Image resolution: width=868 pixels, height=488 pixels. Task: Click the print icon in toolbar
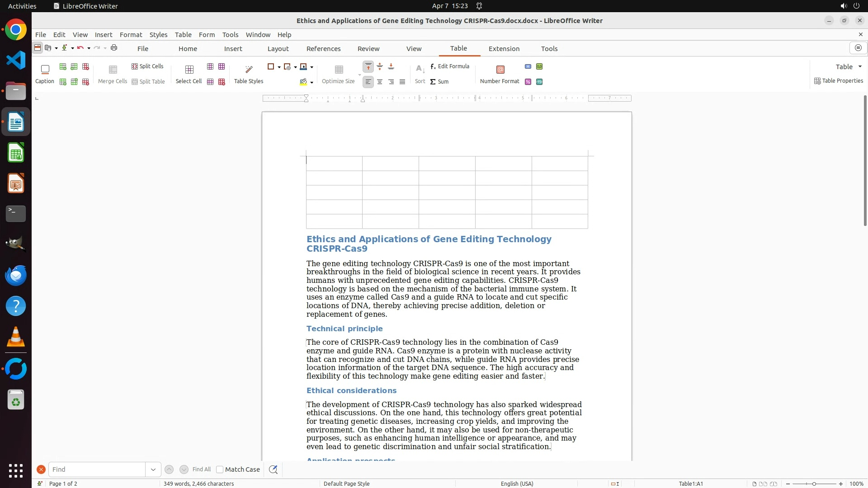point(114,48)
